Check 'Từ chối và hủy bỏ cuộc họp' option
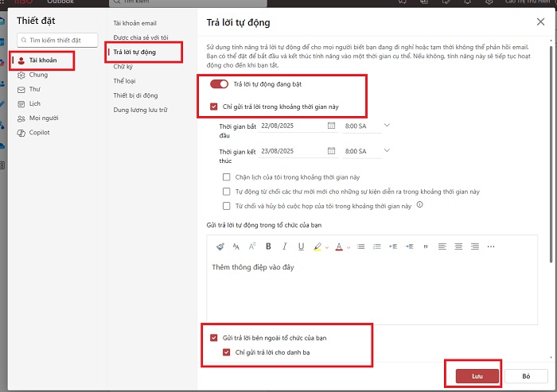557x392 pixels. point(226,206)
